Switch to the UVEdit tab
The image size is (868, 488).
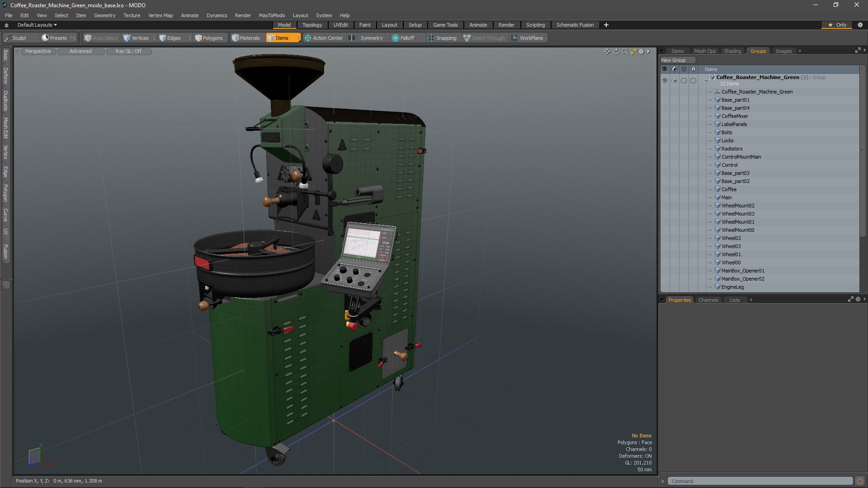click(340, 24)
